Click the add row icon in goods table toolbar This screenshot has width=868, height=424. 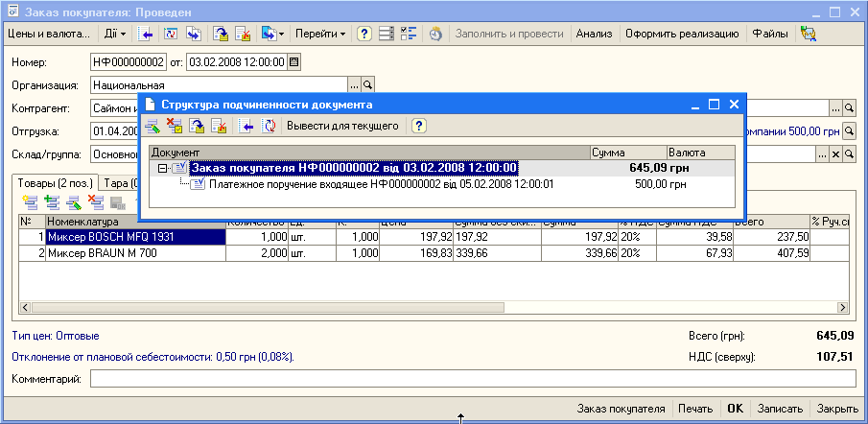coord(29,201)
